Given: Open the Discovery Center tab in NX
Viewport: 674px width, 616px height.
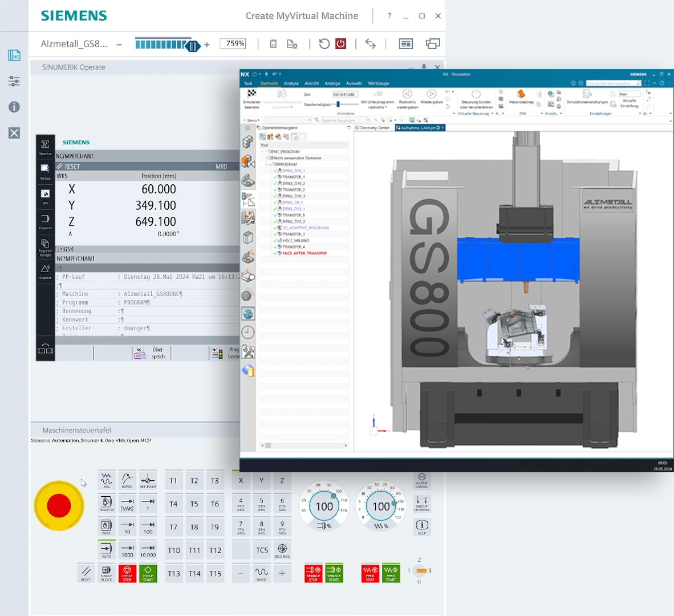Looking at the screenshot, I should point(372,128).
